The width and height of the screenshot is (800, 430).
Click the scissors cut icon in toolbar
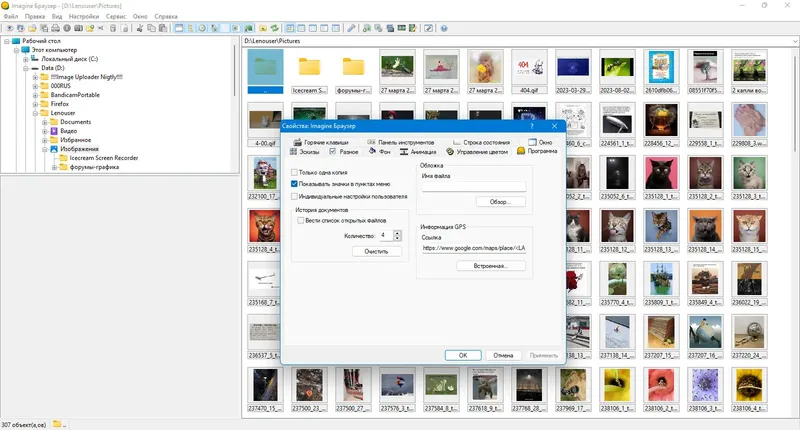point(140,28)
